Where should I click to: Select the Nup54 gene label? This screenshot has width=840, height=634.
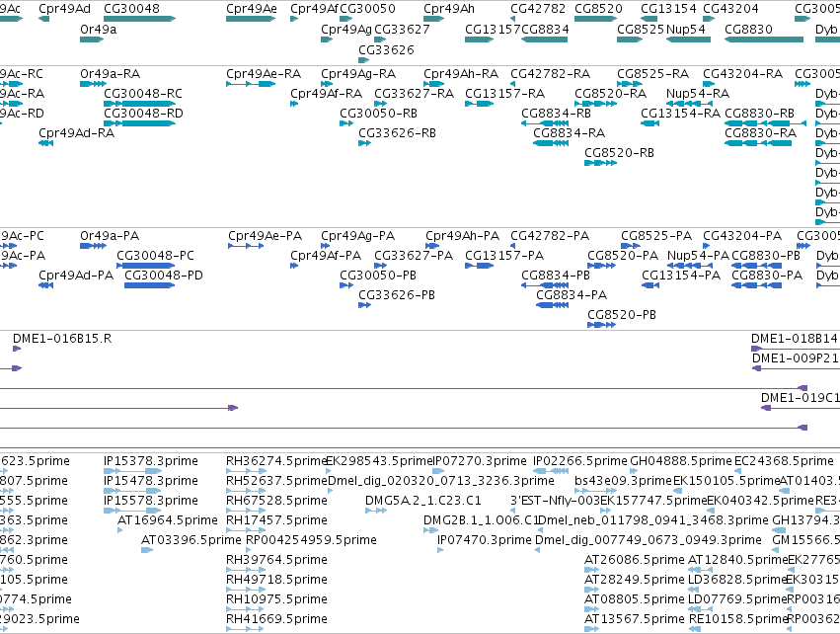[x=686, y=29]
